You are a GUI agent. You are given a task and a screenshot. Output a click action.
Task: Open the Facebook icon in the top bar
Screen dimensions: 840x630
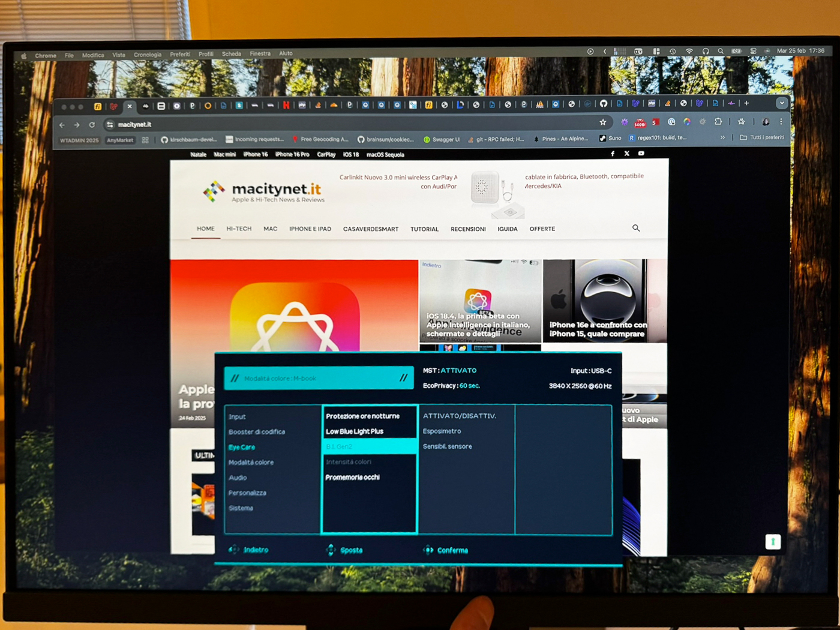(613, 154)
